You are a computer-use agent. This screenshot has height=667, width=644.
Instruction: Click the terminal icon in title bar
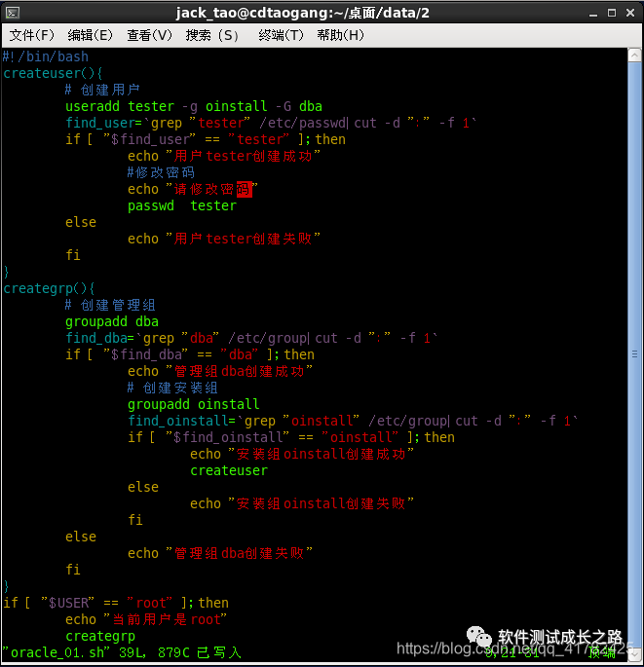13,13
